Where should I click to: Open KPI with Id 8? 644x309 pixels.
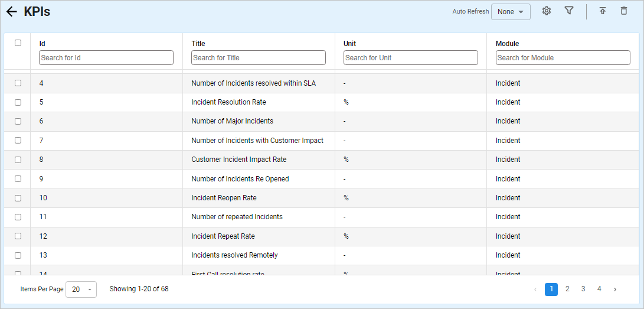(x=41, y=160)
